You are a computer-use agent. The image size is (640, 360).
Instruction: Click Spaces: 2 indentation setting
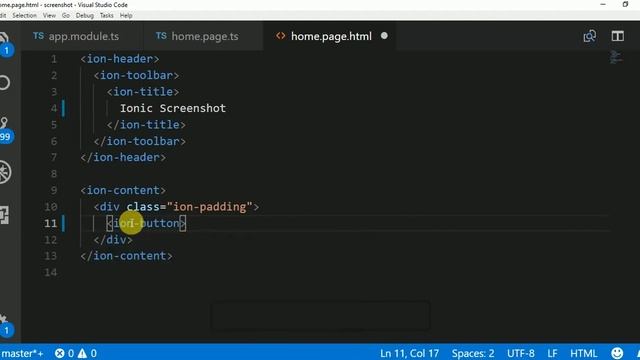473,353
